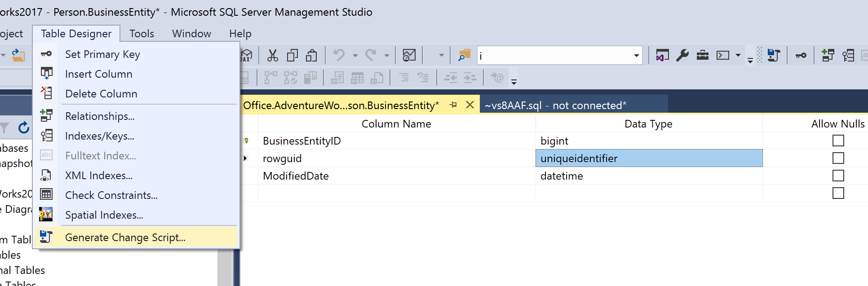868x286 pixels.
Task: Click the decrease indent toolbar icon
Action: point(451,78)
